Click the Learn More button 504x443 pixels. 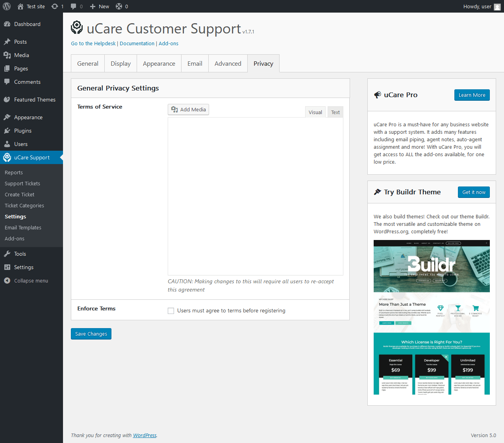[x=472, y=95]
